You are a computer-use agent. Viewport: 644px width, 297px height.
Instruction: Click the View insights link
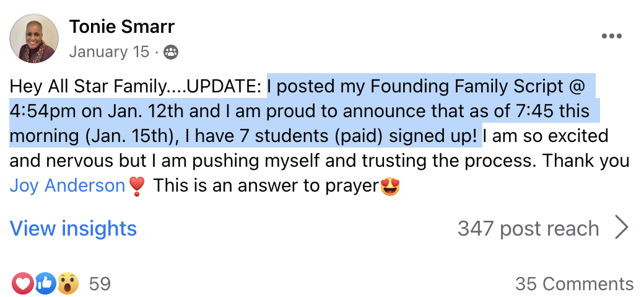(x=73, y=228)
